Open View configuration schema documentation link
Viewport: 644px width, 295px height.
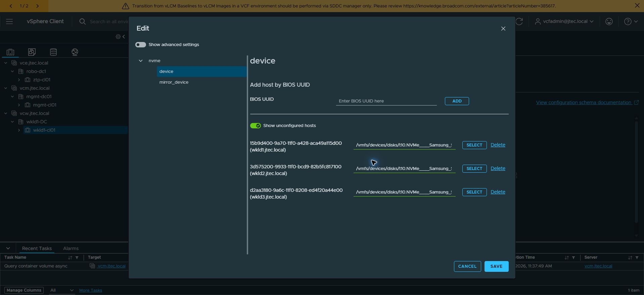587,103
